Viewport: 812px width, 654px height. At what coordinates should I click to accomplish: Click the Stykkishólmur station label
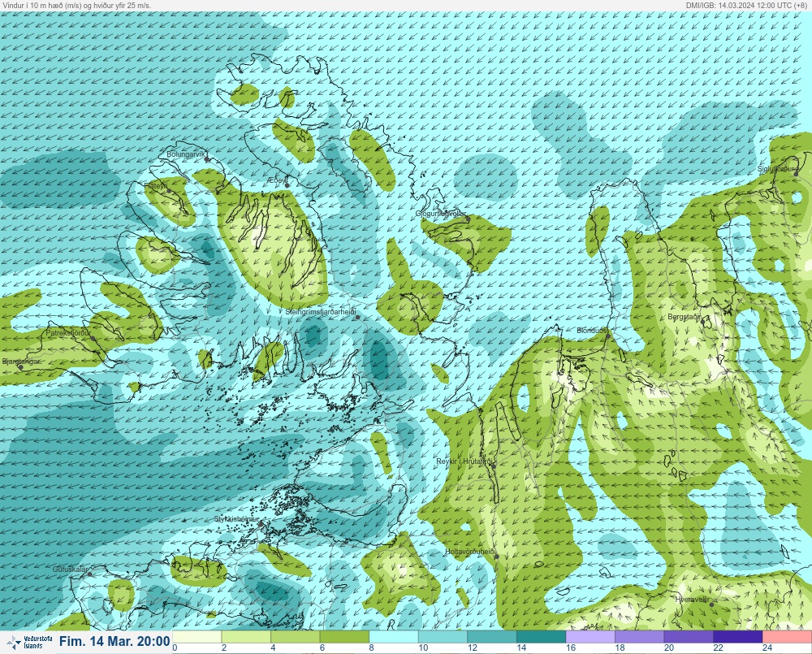point(236,519)
